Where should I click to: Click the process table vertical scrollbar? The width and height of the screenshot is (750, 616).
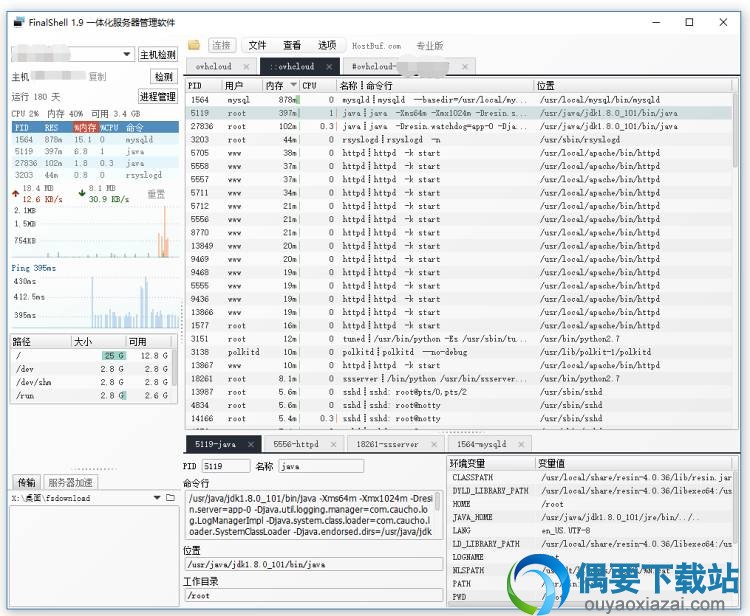735,130
